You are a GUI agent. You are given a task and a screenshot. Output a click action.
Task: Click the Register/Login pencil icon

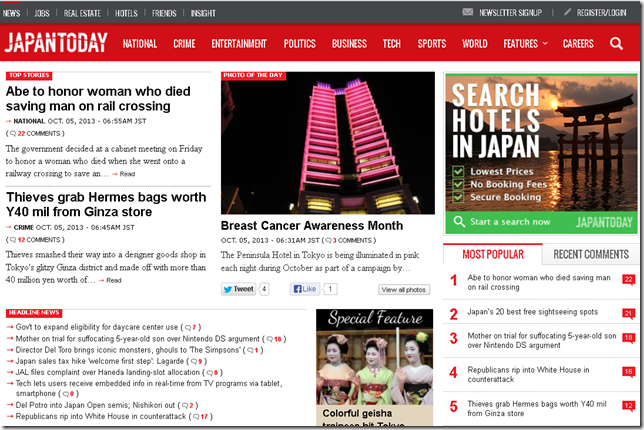tap(568, 13)
